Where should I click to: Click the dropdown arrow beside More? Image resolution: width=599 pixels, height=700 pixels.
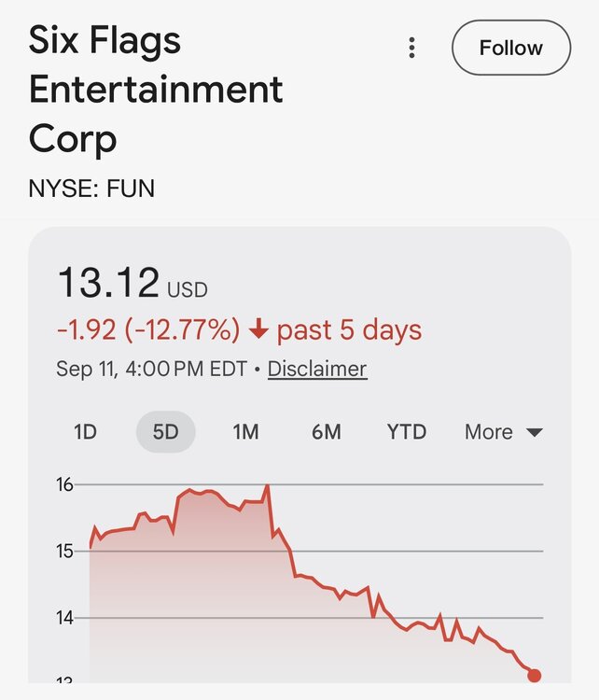click(535, 432)
